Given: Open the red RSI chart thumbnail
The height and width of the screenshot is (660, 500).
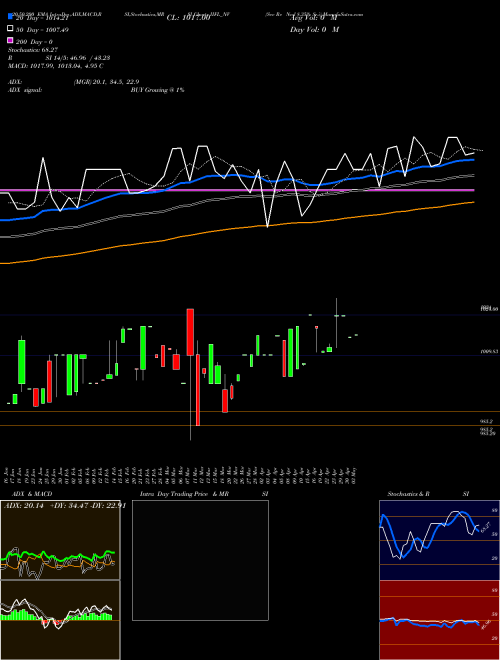Looking at the screenshot, I should (439, 620).
